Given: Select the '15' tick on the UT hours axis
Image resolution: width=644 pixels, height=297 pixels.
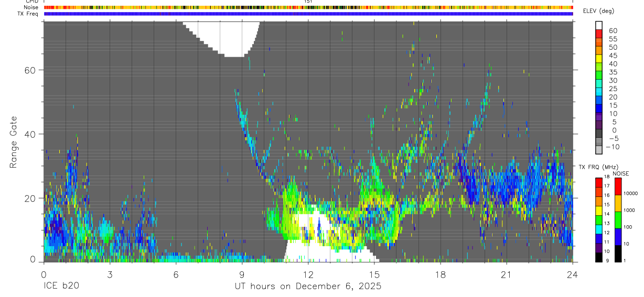Looking at the screenshot, I should pos(374,275).
